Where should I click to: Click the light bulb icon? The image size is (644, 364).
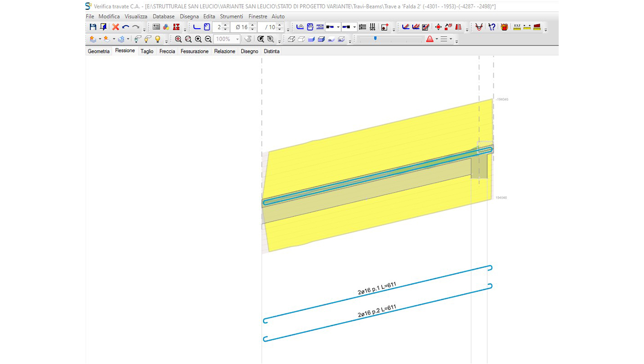coord(158,39)
